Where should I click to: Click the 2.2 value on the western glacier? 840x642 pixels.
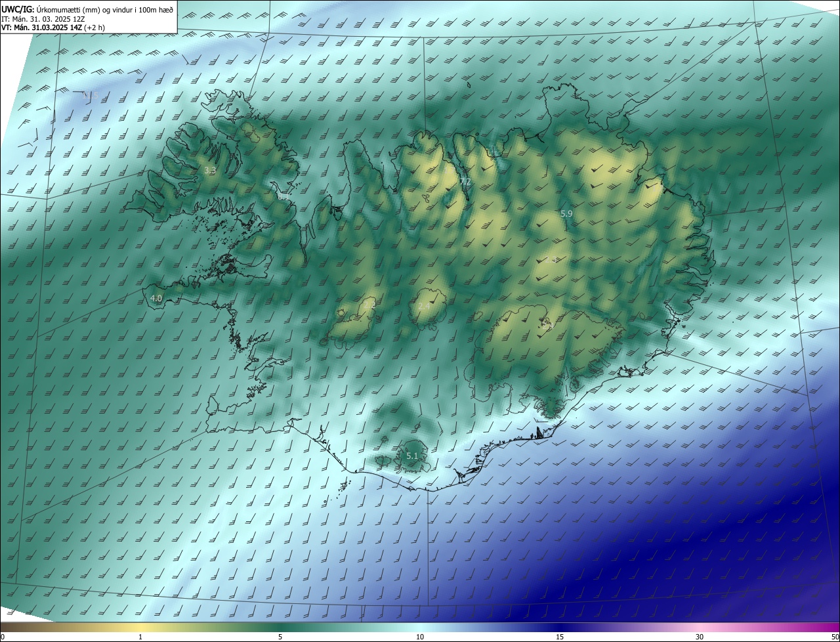[x=370, y=305]
